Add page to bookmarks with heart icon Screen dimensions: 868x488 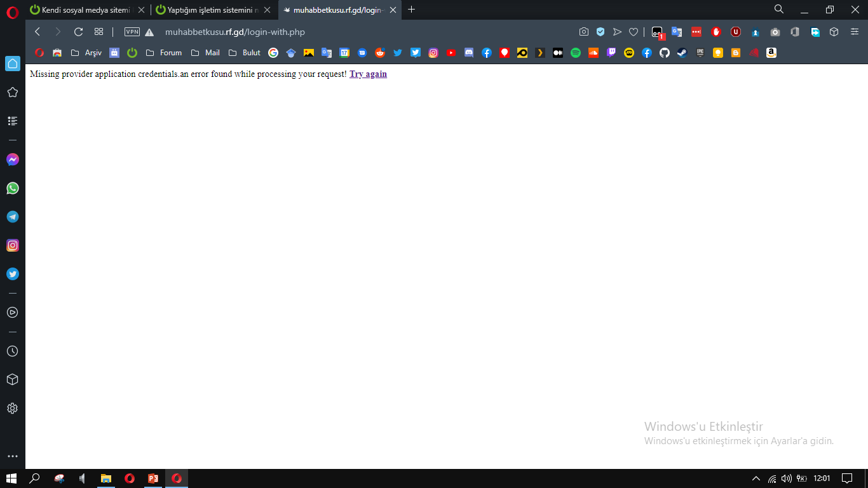pos(634,32)
